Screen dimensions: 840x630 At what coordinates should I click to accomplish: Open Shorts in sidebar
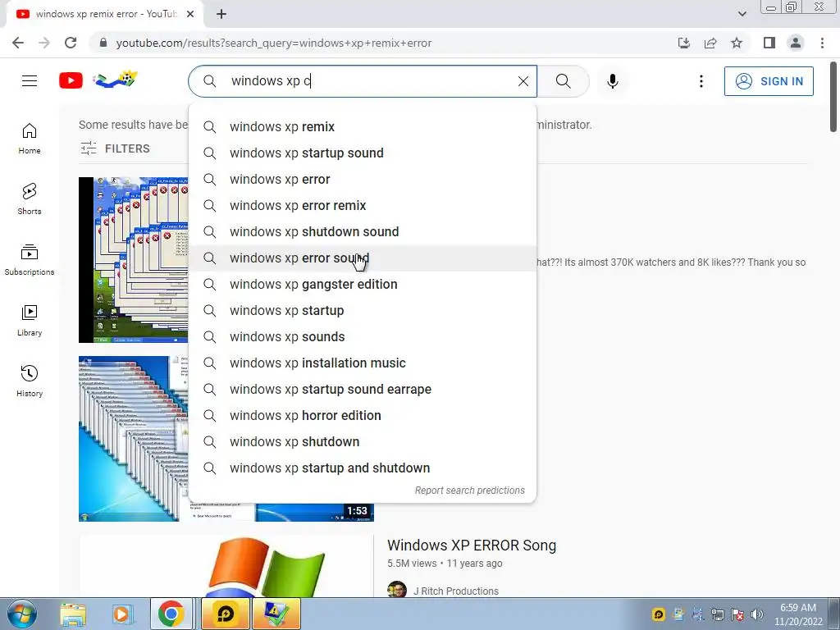[30, 199]
